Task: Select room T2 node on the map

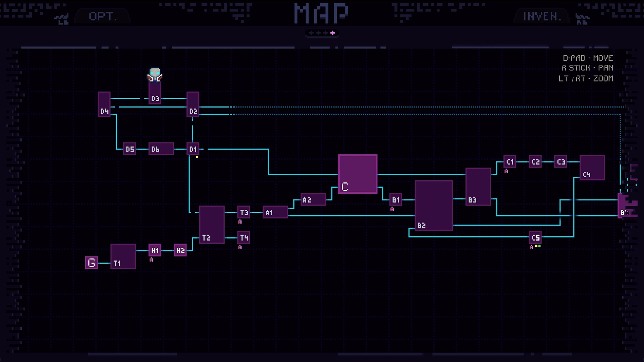Action: 212,224
